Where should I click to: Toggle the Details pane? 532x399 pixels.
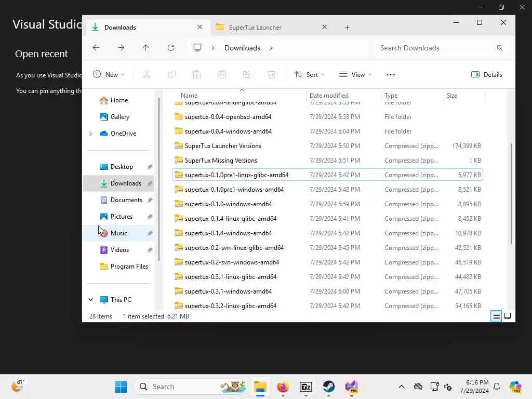pyautogui.click(x=486, y=75)
